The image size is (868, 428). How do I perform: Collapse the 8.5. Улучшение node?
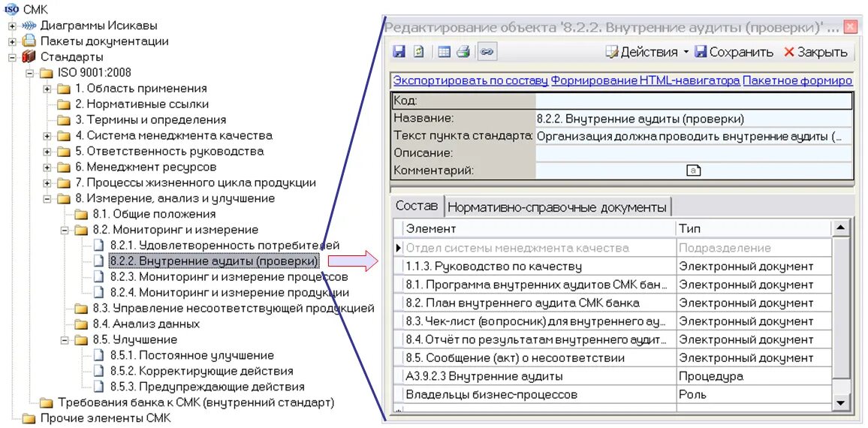click(65, 340)
